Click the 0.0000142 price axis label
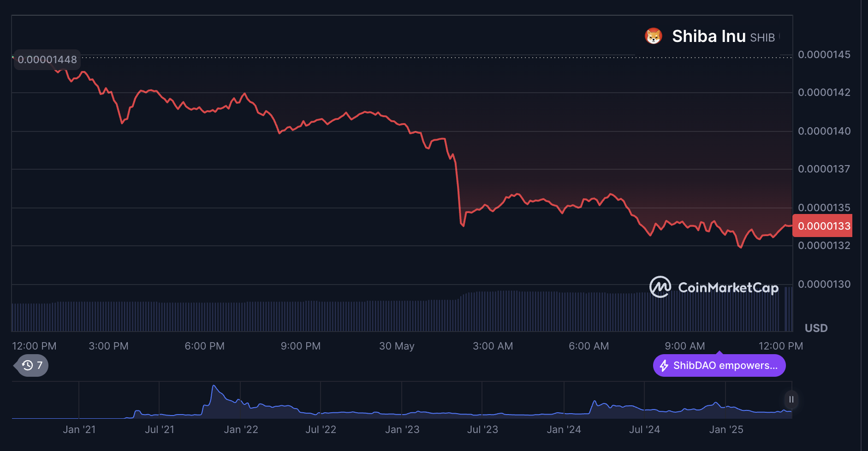868x451 pixels. tap(824, 92)
